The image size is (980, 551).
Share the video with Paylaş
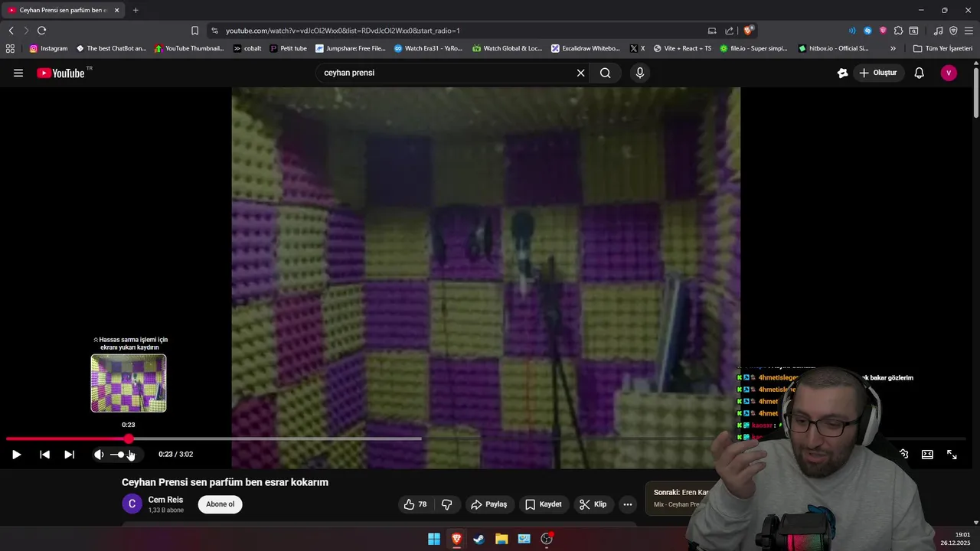(489, 504)
